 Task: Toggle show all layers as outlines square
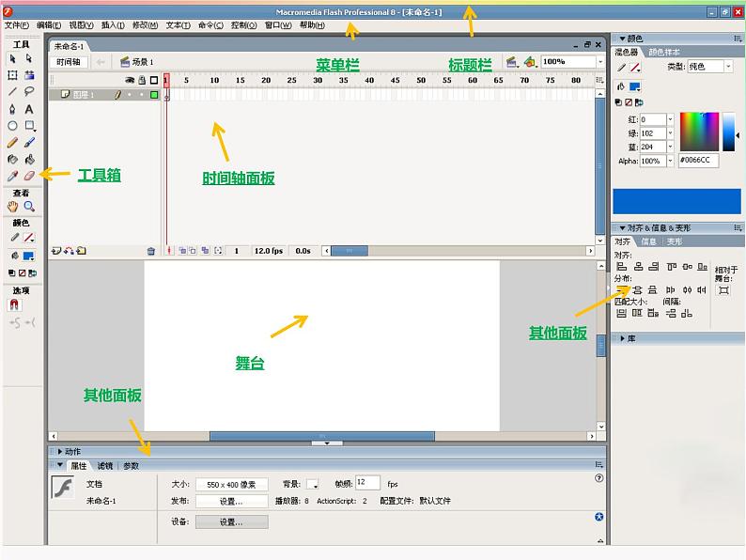154,81
